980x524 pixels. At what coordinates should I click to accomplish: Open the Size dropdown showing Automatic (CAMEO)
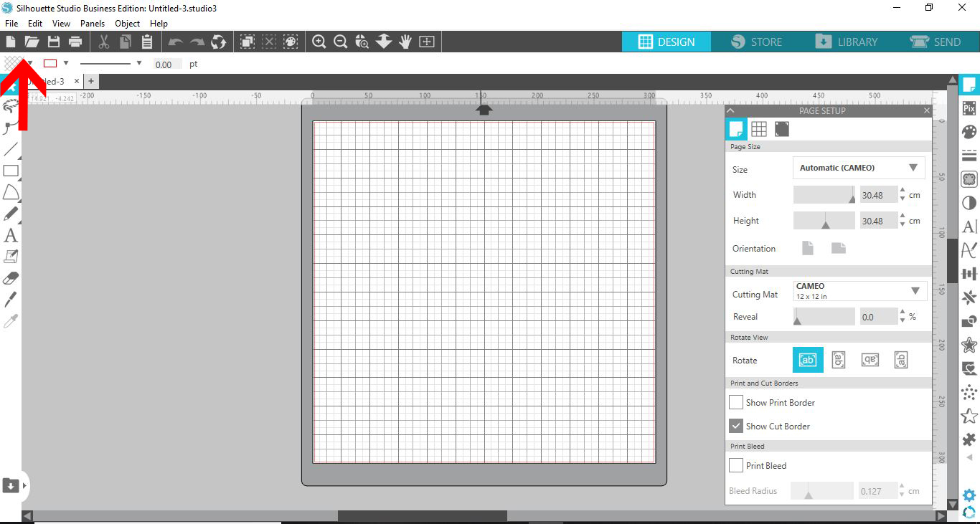859,168
